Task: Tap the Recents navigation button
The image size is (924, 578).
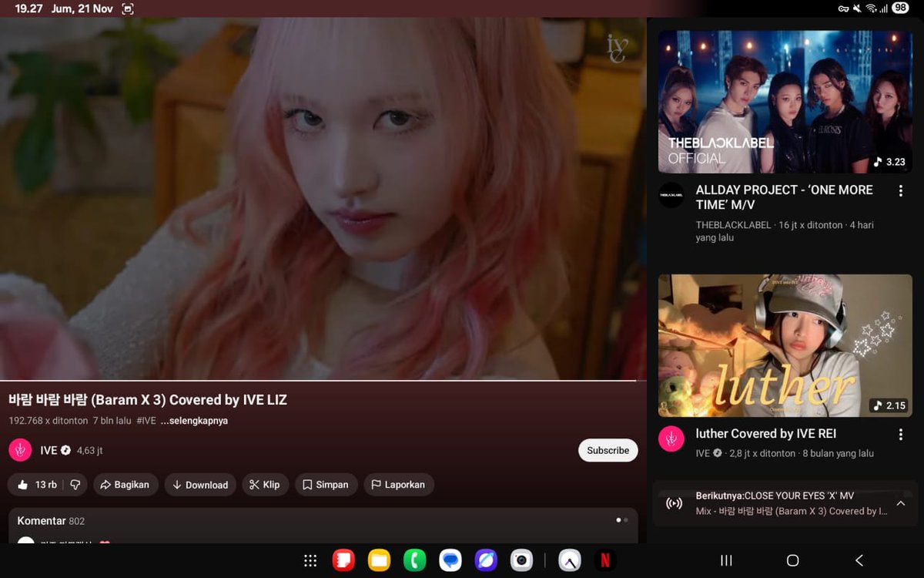Action: click(726, 560)
